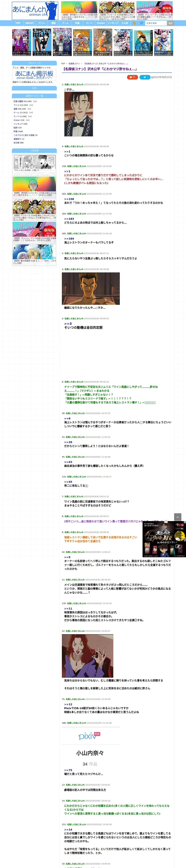186x868 pixels.
Task: Click reply anchor >>3 in post 5
Action: click(68, 324)
